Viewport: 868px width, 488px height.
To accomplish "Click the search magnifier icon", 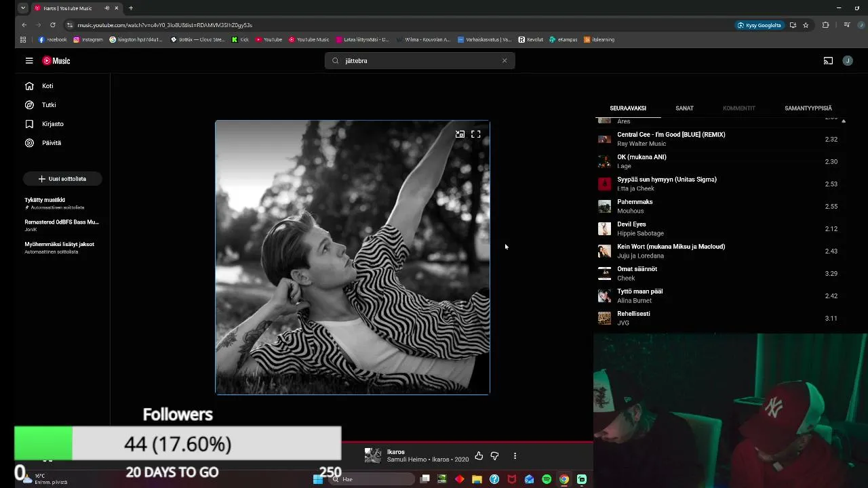I will (335, 60).
